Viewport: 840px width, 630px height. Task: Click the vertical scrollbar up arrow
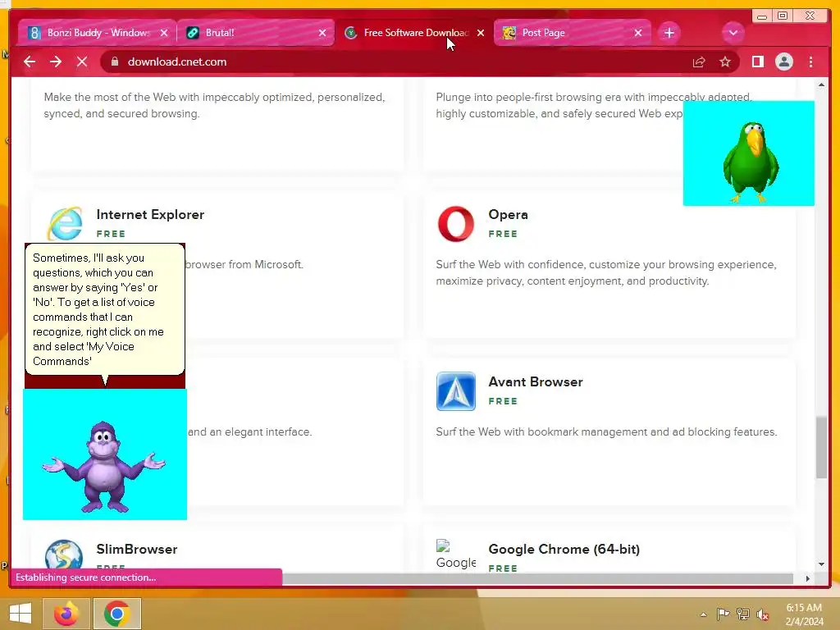821,85
